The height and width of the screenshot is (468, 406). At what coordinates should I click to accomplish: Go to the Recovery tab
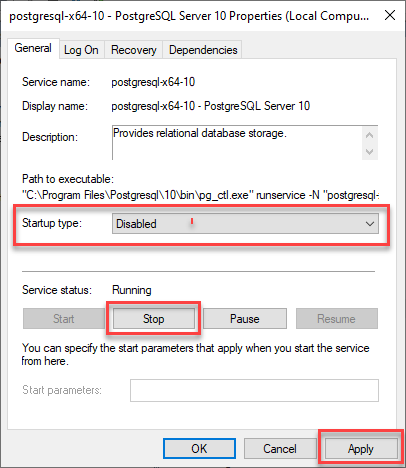134,50
